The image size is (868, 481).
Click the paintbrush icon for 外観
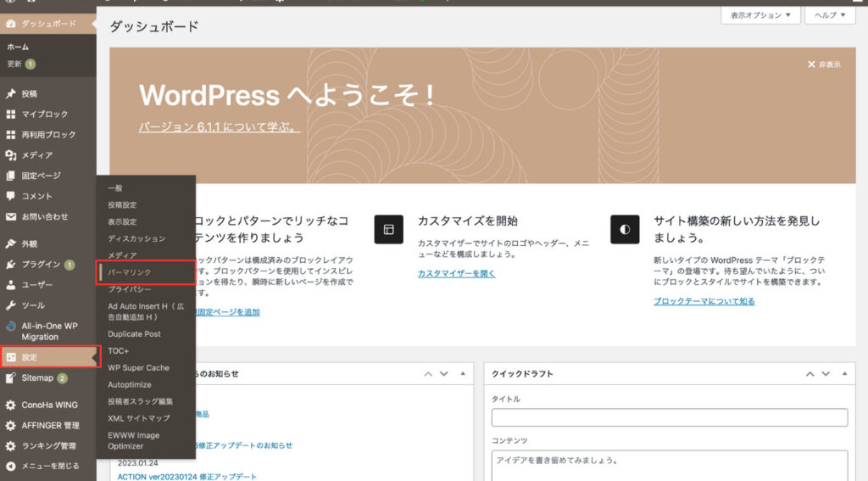tap(10, 243)
